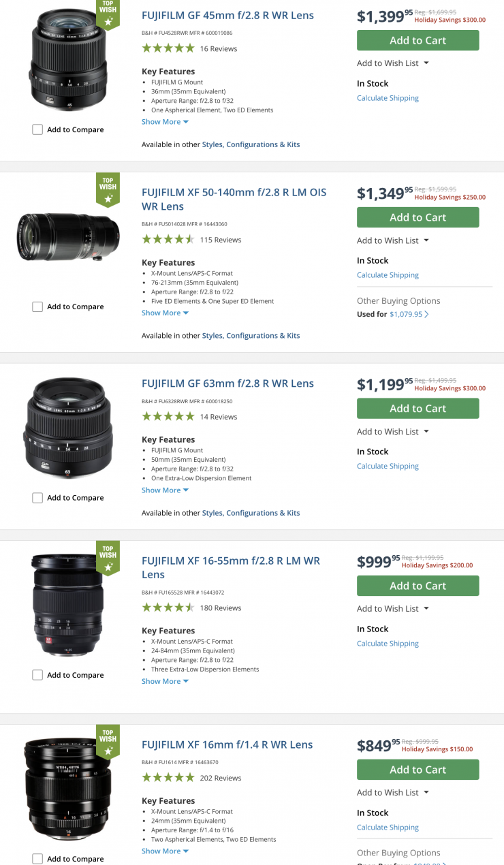This screenshot has width=504, height=865.
Task: Add GF 63mm f/2.8 lens to cart
Action: click(418, 409)
